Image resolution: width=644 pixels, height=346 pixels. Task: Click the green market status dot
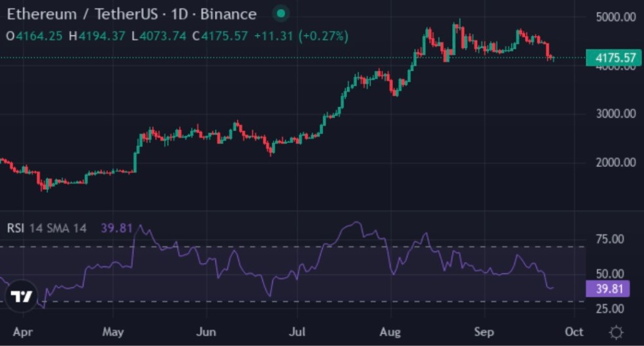click(x=281, y=14)
